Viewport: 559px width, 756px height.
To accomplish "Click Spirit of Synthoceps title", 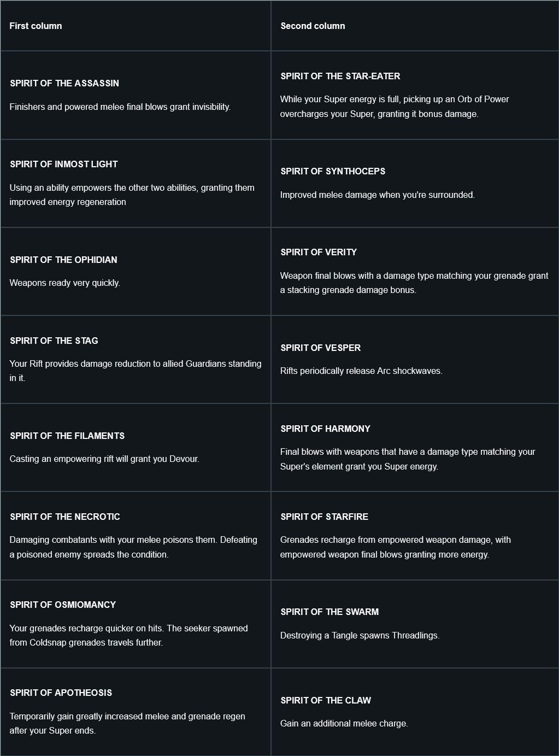I will coord(333,171).
